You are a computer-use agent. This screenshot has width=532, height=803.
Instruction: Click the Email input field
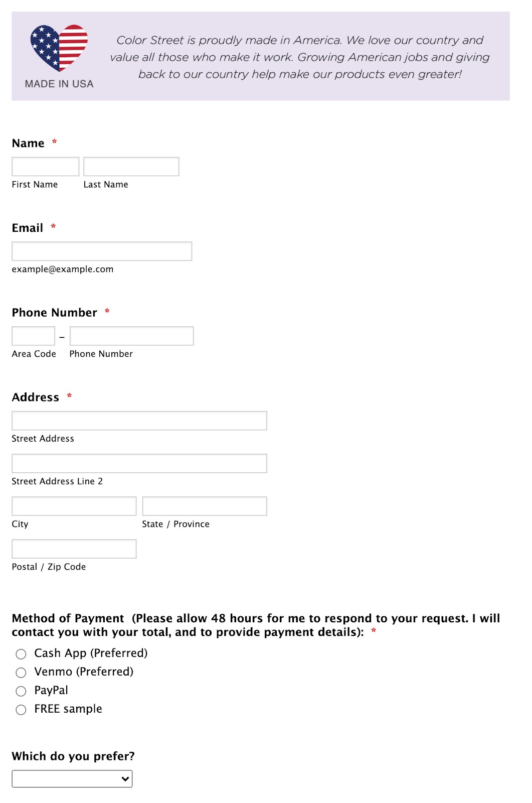tap(102, 251)
